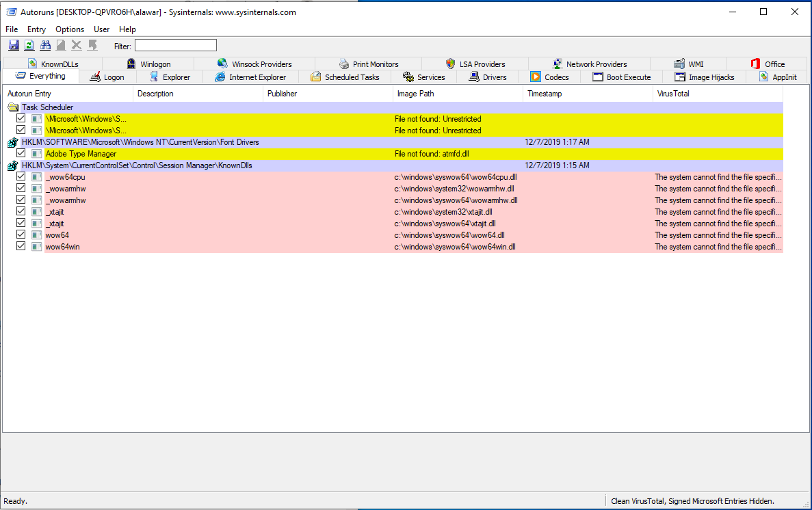Switch to the Scheduled Tasks tab
Viewport: 812px width, 510px height.
(x=345, y=77)
